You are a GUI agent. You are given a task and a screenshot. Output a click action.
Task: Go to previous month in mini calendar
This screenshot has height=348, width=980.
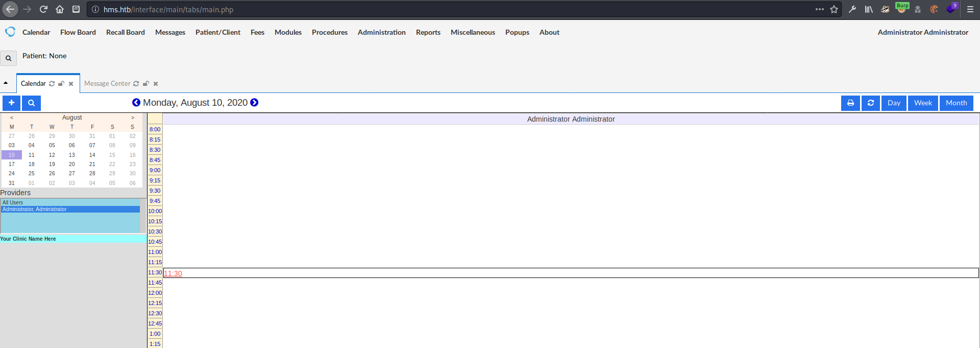point(12,118)
